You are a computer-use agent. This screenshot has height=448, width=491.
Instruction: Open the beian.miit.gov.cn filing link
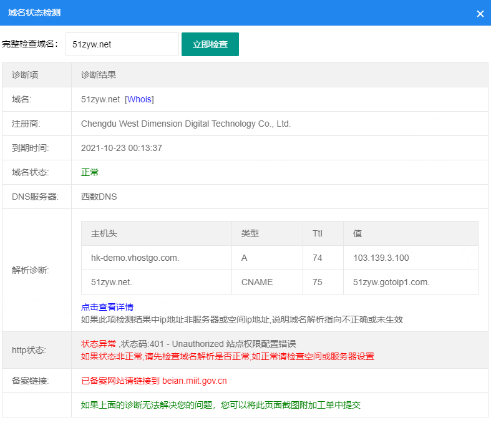point(194,381)
